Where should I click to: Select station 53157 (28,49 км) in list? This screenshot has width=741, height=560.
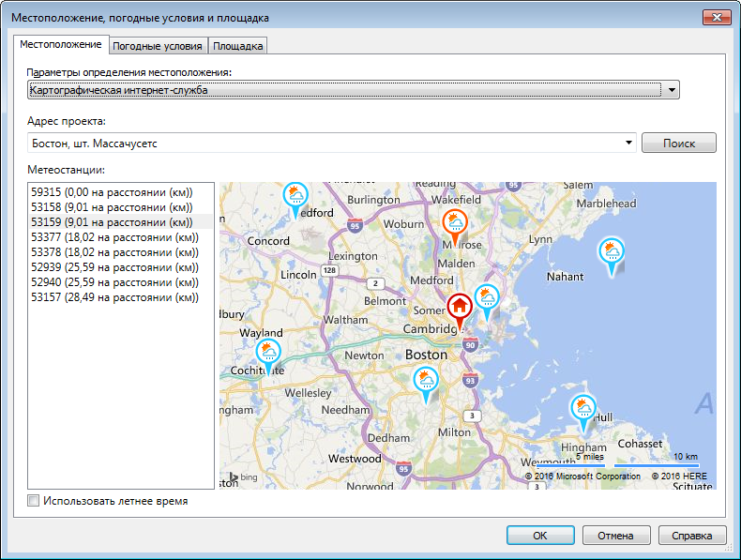(x=120, y=297)
